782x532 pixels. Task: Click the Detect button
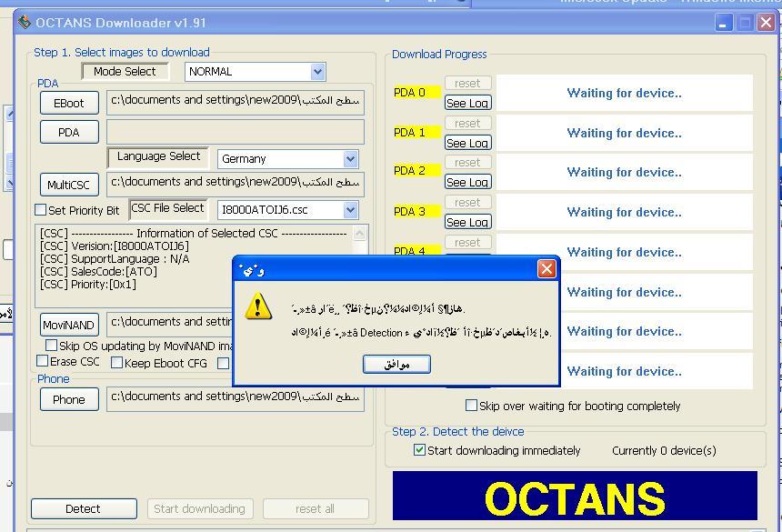click(x=84, y=508)
